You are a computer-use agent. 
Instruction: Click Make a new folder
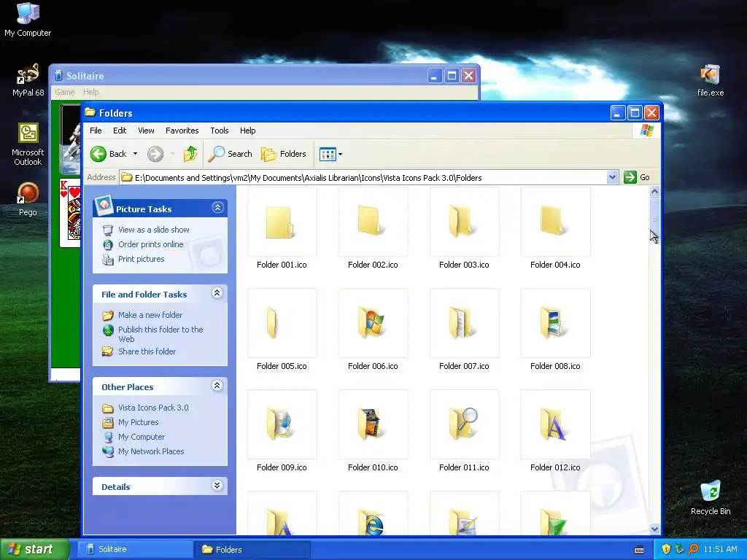click(x=150, y=315)
